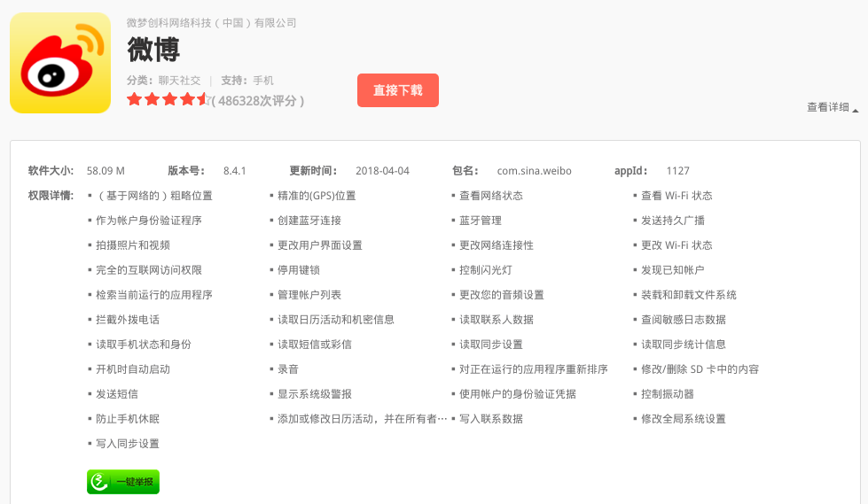
Task: Click permission 读取短信或彩信
Action: [x=315, y=345]
